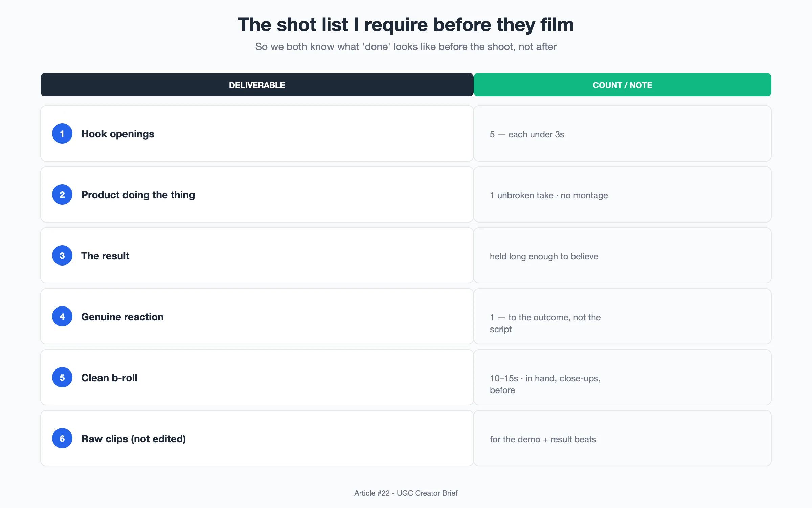
Task: Click 'Raw clips (not edited)' title
Action: coord(134,439)
